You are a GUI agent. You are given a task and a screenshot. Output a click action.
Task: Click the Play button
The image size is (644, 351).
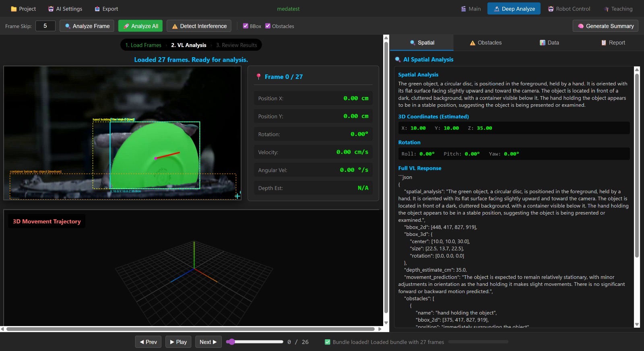pyautogui.click(x=178, y=342)
